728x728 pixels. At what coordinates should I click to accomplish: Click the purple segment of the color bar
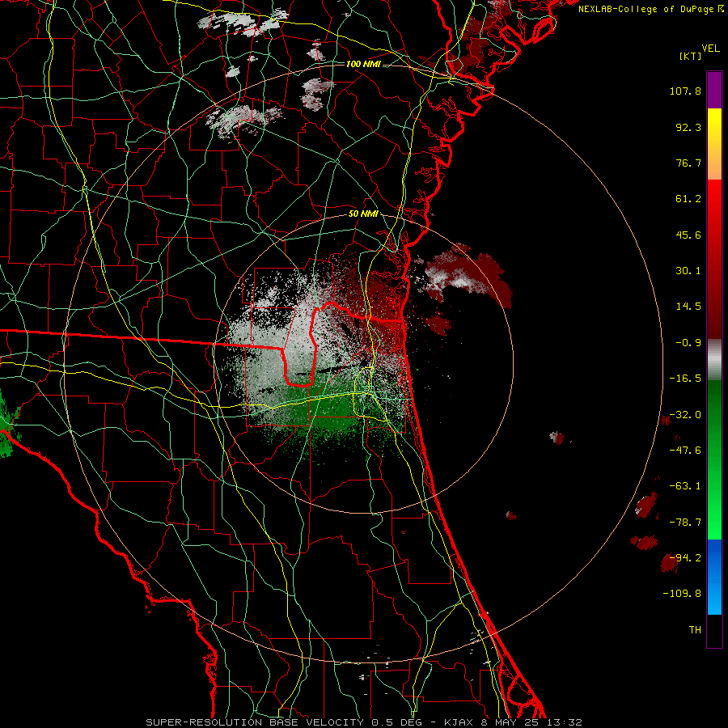point(714,90)
